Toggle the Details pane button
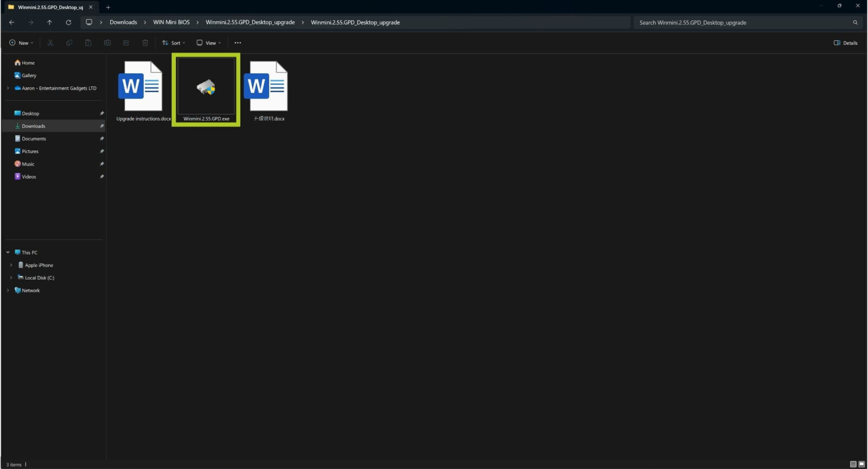This screenshot has height=469, width=868. [x=845, y=43]
